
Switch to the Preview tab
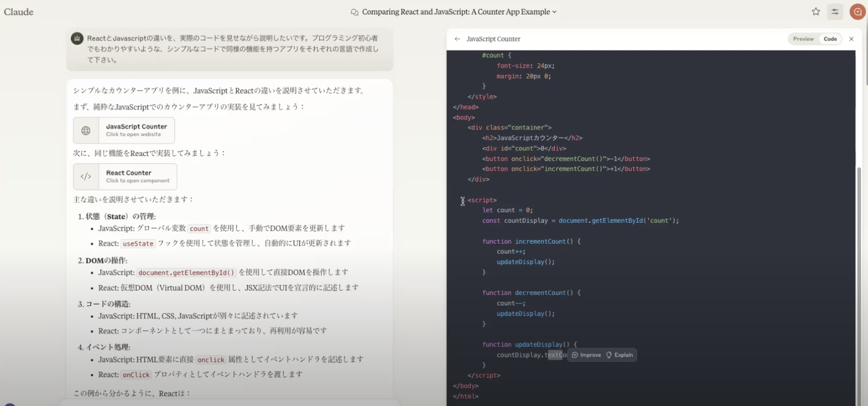[x=803, y=39]
